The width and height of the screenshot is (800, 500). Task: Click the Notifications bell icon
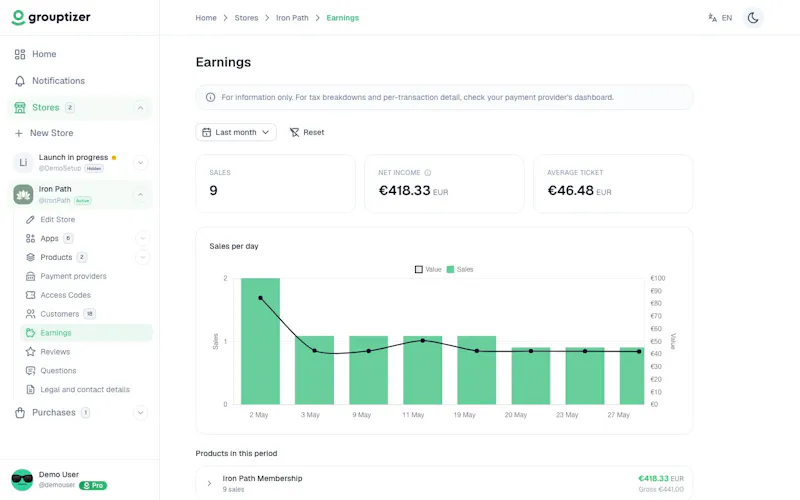[x=20, y=81]
